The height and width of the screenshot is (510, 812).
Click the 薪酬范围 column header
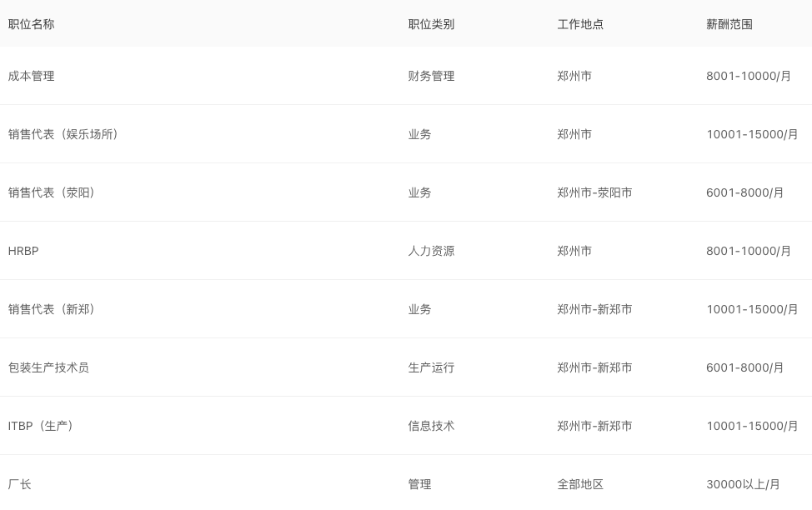[x=729, y=24]
